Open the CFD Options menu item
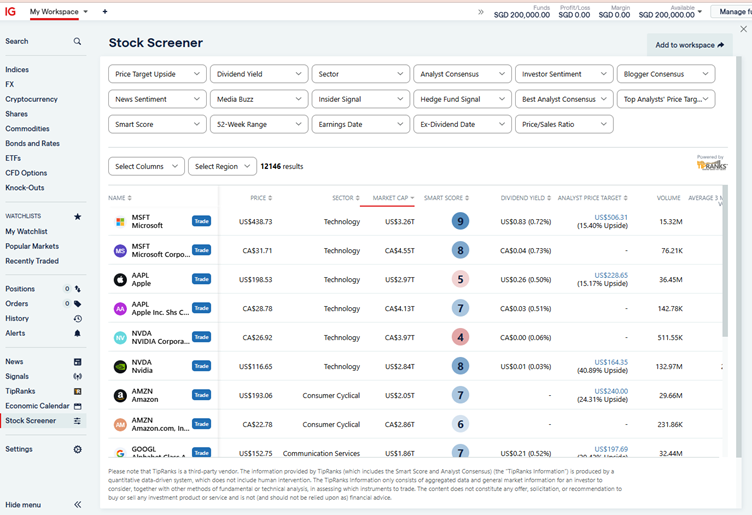This screenshot has height=515, width=752. (x=26, y=173)
